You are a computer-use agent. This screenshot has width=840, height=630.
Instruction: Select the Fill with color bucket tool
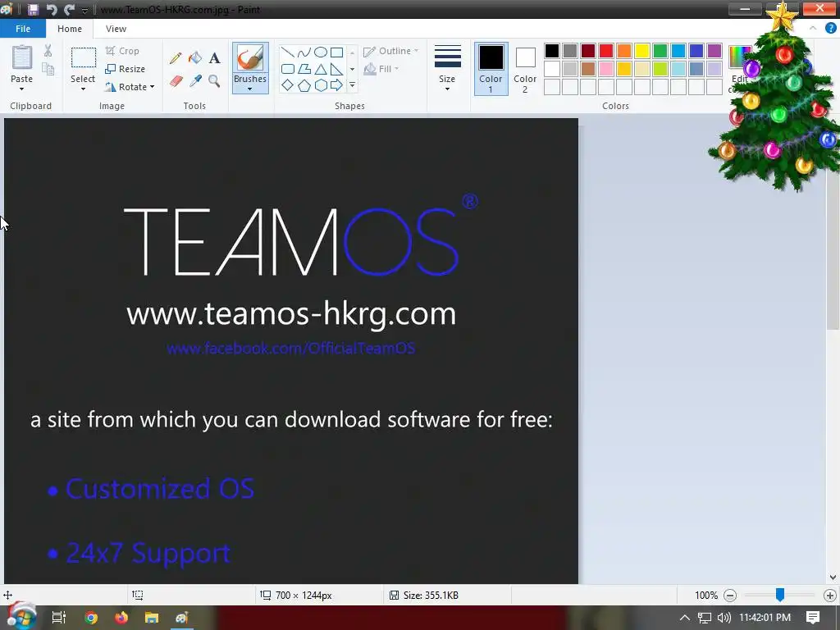[195, 58]
